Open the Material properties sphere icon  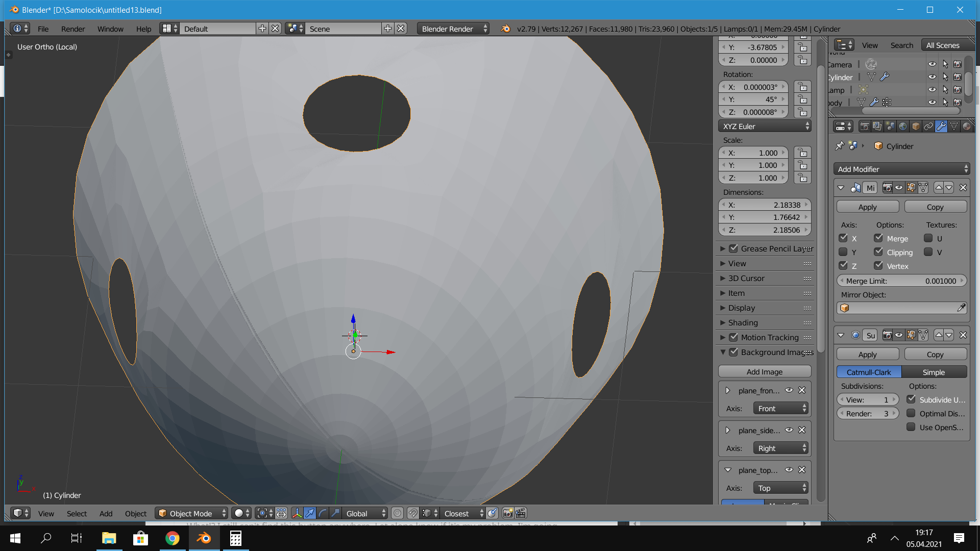(x=968, y=126)
